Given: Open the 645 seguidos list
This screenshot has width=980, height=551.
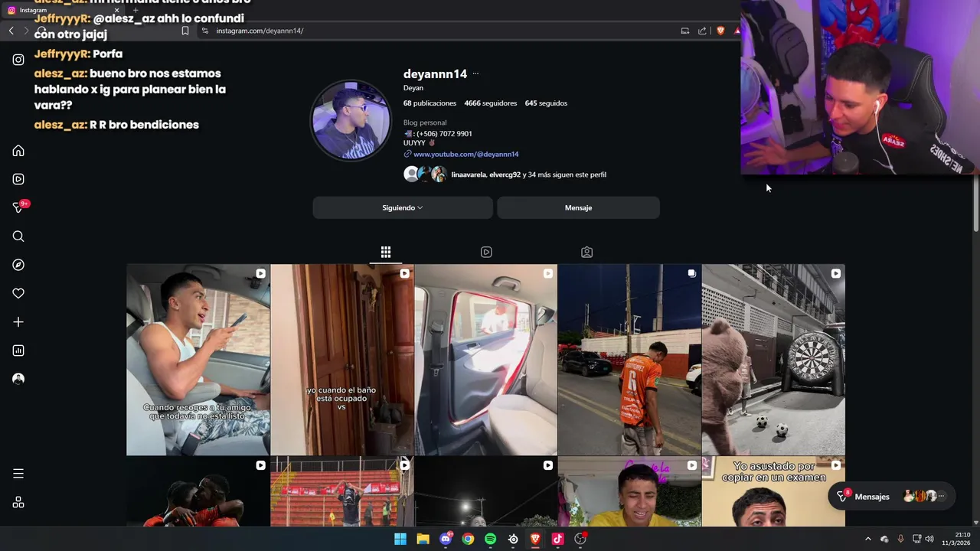Looking at the screenshot, I should 546,103.
